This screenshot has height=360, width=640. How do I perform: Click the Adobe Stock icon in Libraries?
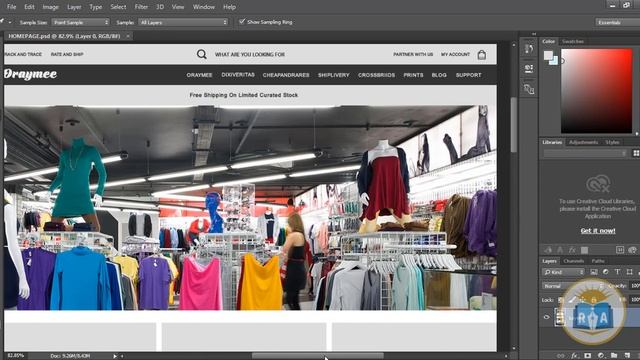pos(620,250)
